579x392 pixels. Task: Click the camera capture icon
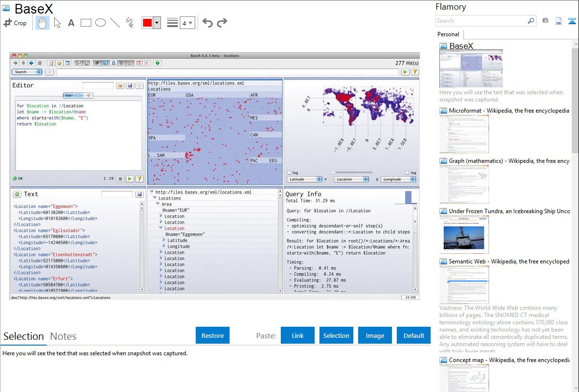click(x=545, y=21)
